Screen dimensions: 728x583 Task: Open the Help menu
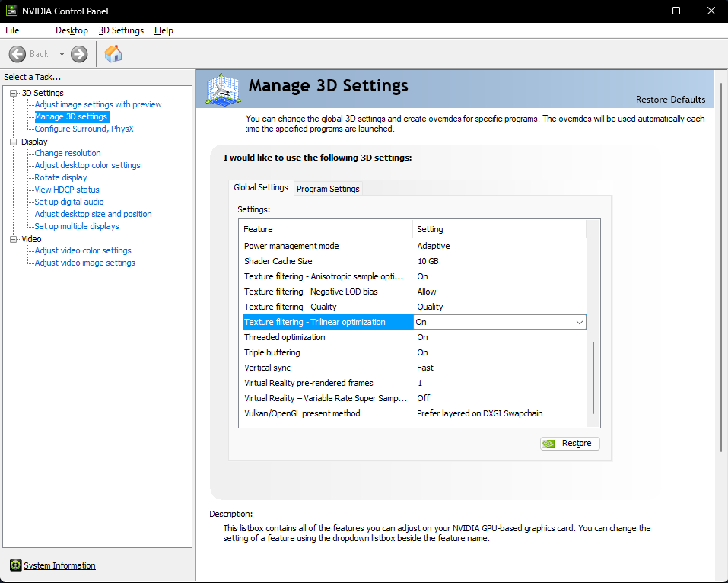164,30
